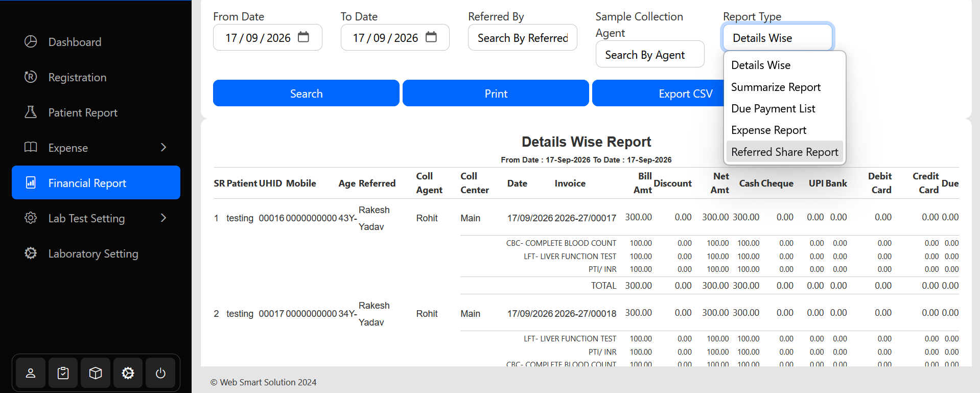
Task: Click invoice number 2026-27/00017
Action: [586, 218]
